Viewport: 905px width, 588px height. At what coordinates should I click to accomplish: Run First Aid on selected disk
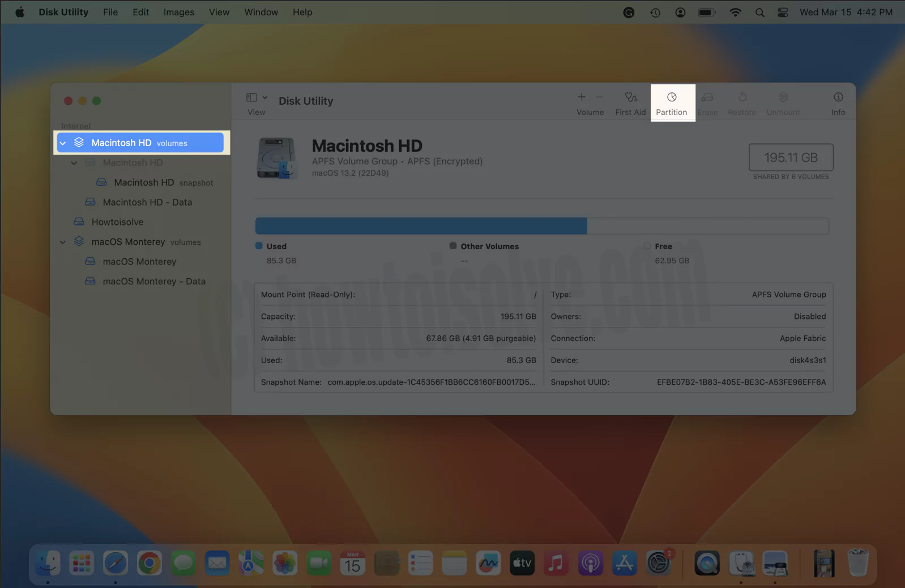click(x=630, y=104)
